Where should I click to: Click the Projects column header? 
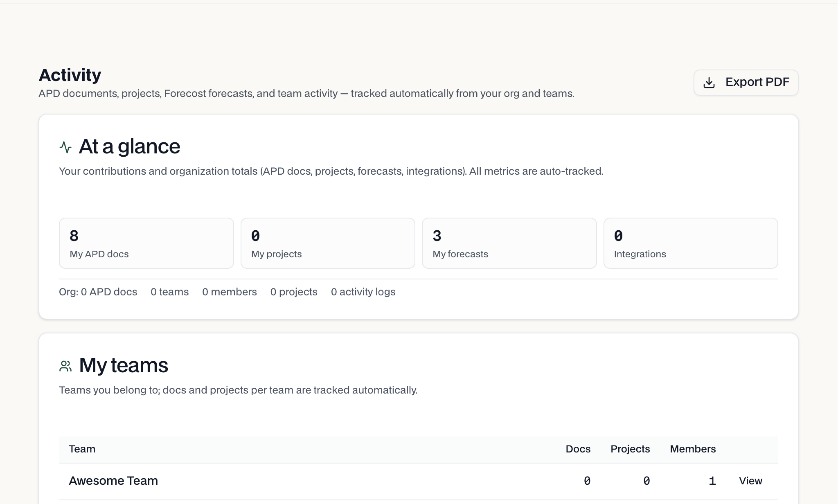[x=630, y=449]
